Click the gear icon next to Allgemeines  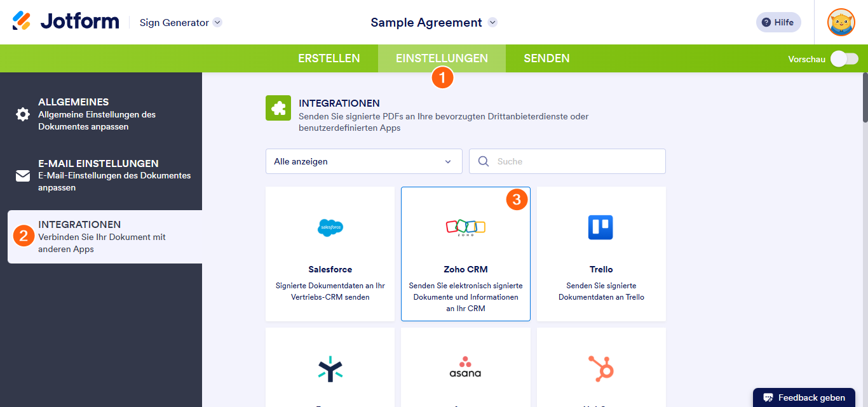click(x=23, y=114)
